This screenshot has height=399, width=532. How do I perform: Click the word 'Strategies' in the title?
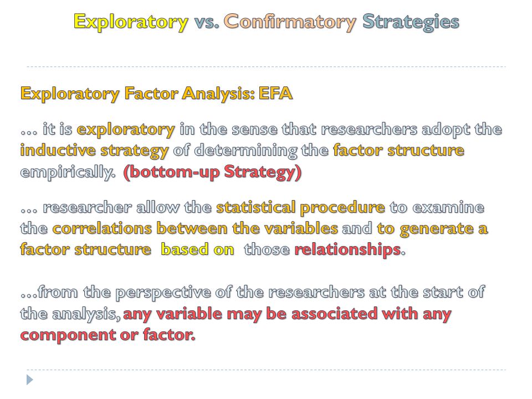(x=411, y=22)
